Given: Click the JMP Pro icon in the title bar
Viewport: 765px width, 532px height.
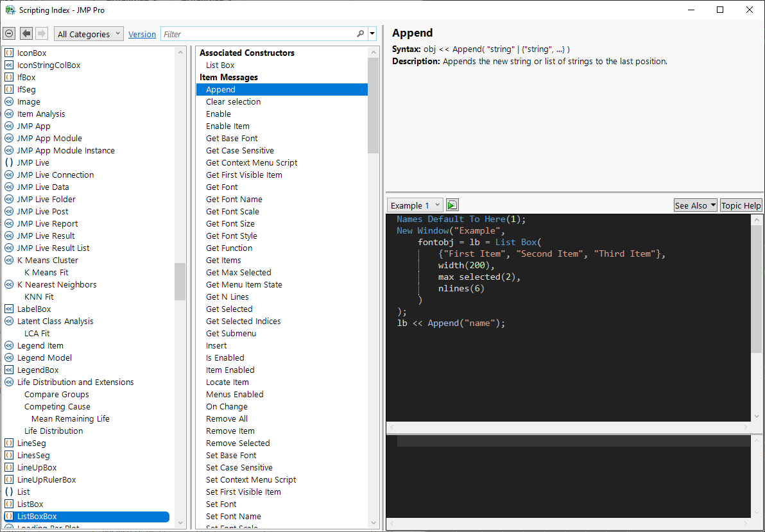Looking at the screenshot, I should [x=9, y=10].
